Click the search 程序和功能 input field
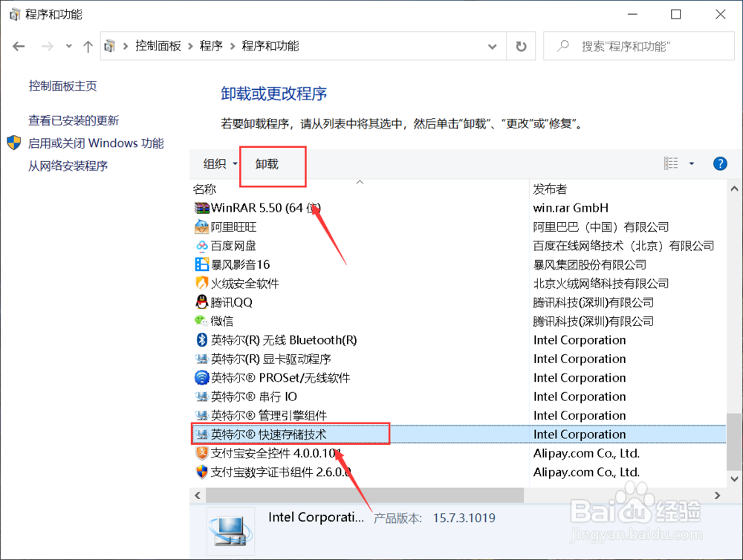This screenshot has height=560, width=743. click(639, 46)
